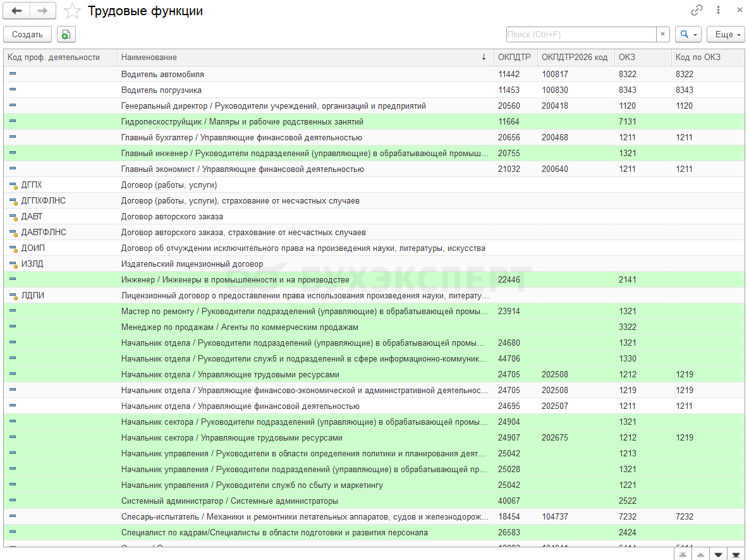The height and width of the screenshot is (560, 749).
Task: Click the ОКПДТР column header
Action: [x=515, y=58]
